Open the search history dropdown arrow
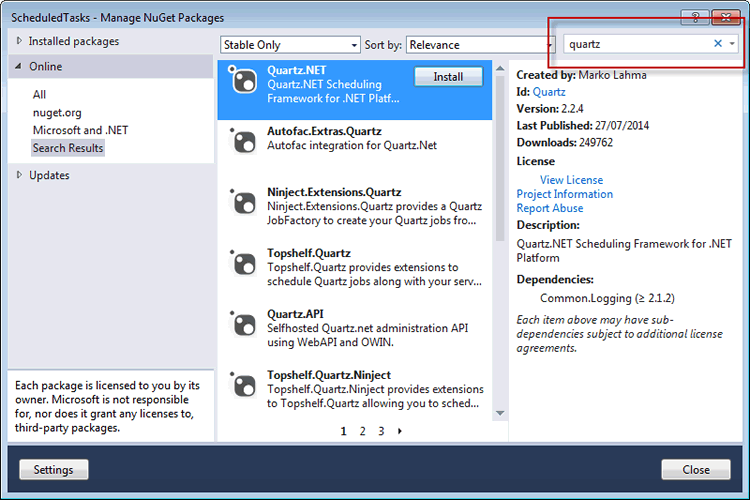 pyautogui.click(x=732, y=44)
